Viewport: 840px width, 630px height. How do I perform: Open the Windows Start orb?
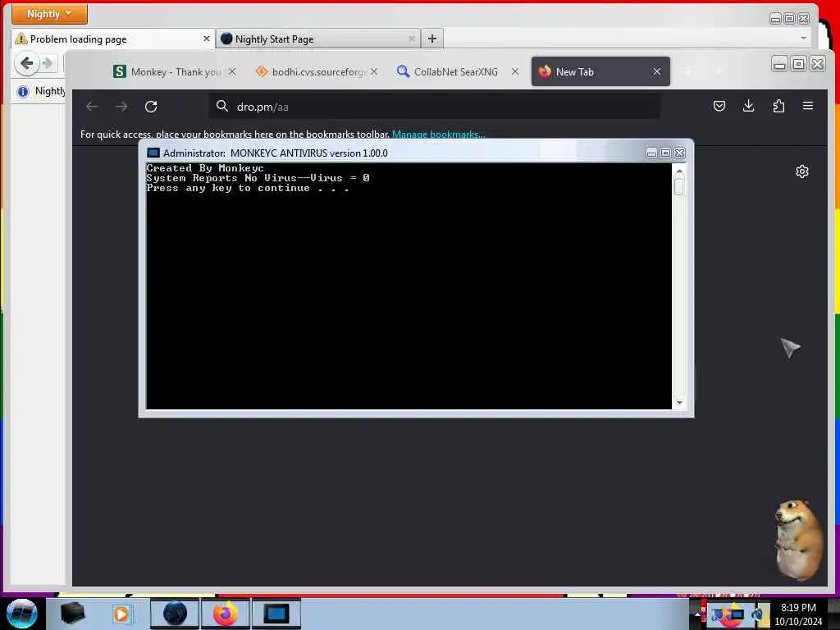coord(21,614)
